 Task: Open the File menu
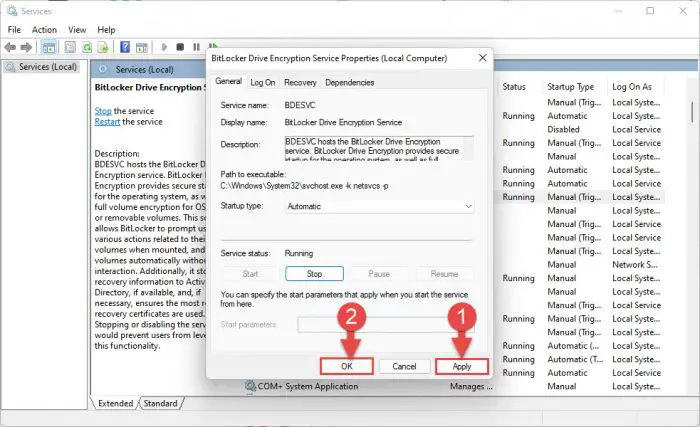[x=14, y=29]
